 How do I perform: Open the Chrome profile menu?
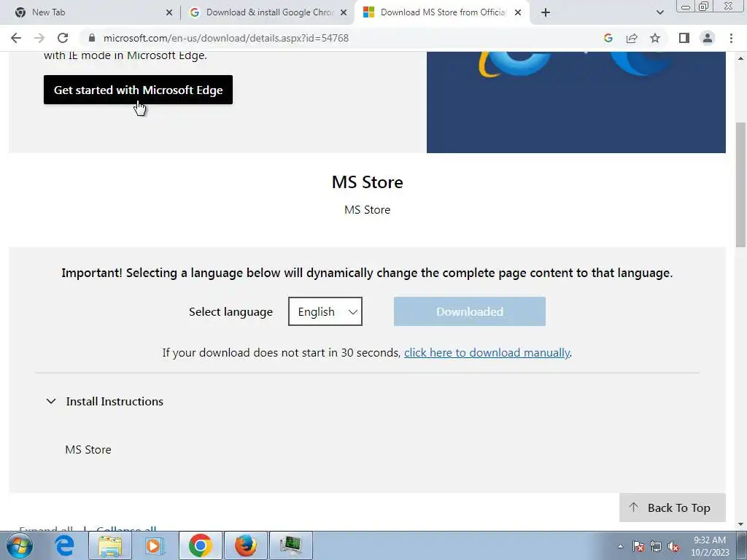[x=708, y=38]
